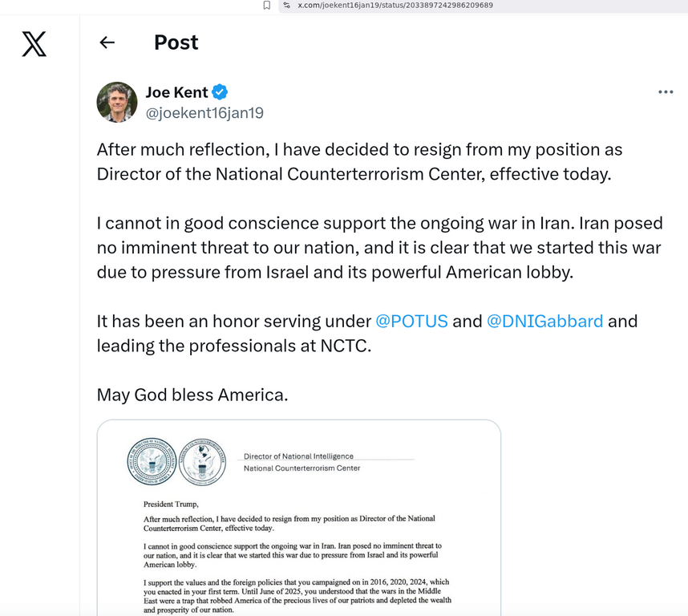
Task: Click Joe Kent's blue verified badge
Action: (x=218, y=91)
